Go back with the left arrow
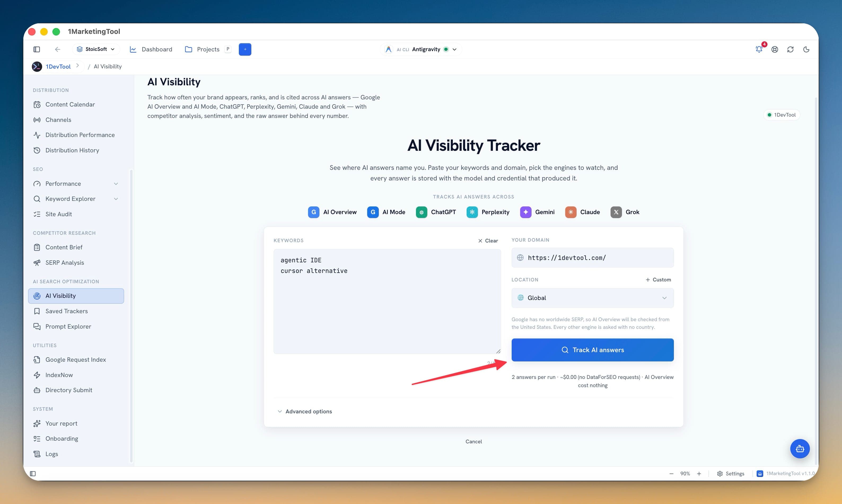 click(58, 49)
